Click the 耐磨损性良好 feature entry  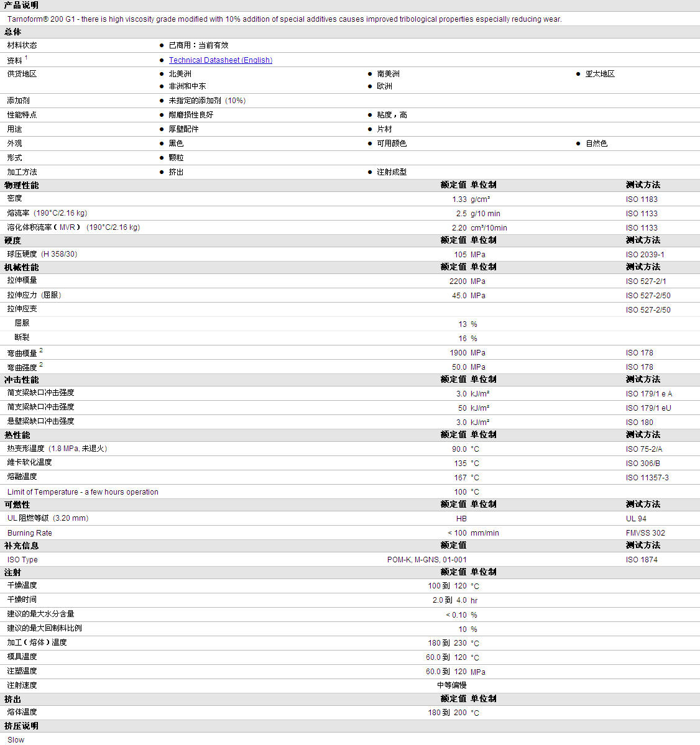click(x=191, y=114)
